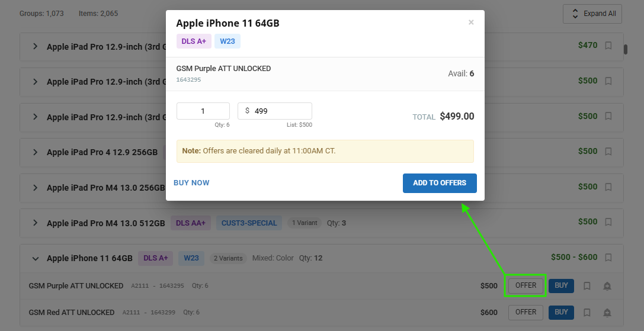The image size is (644, 331).
Task: Expand the iPad Pro M4 13.0 256GB group
Action: [36, 188]
